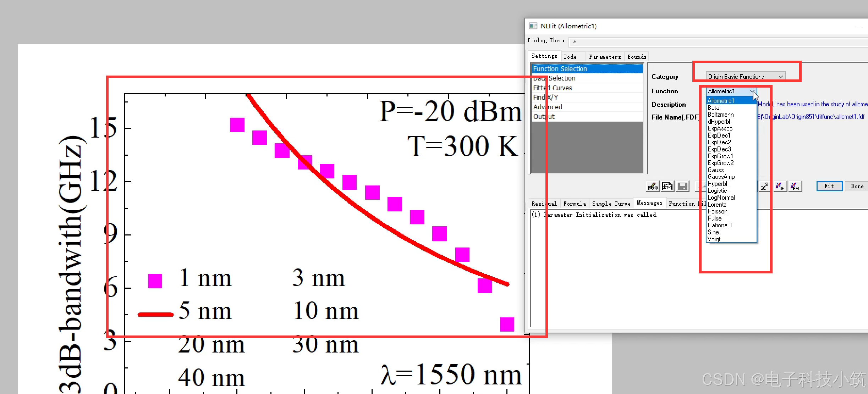Switch to the Parameters tab

click(x=605, y=57)
